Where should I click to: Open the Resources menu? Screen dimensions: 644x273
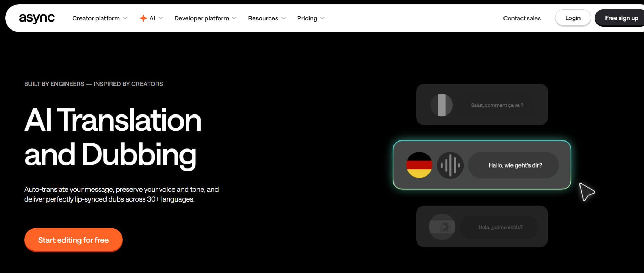point(263,18)
